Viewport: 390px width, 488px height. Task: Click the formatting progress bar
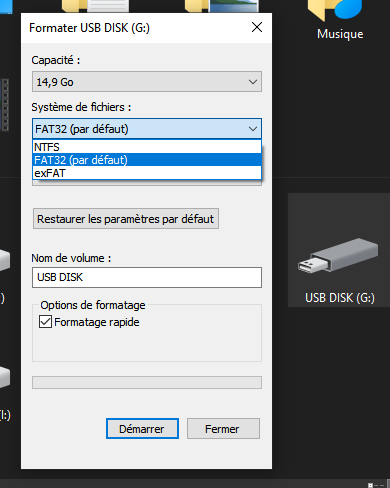(x=147, y=382)
